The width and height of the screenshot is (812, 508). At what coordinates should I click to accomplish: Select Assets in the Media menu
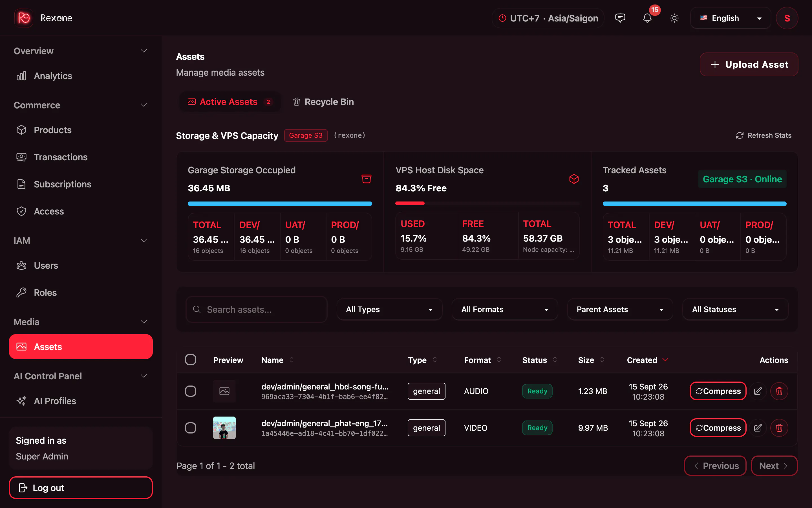(81, 346)
